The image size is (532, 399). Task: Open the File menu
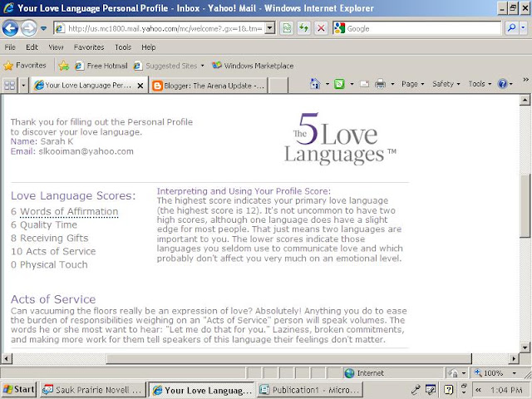click(x=10, y=47)
